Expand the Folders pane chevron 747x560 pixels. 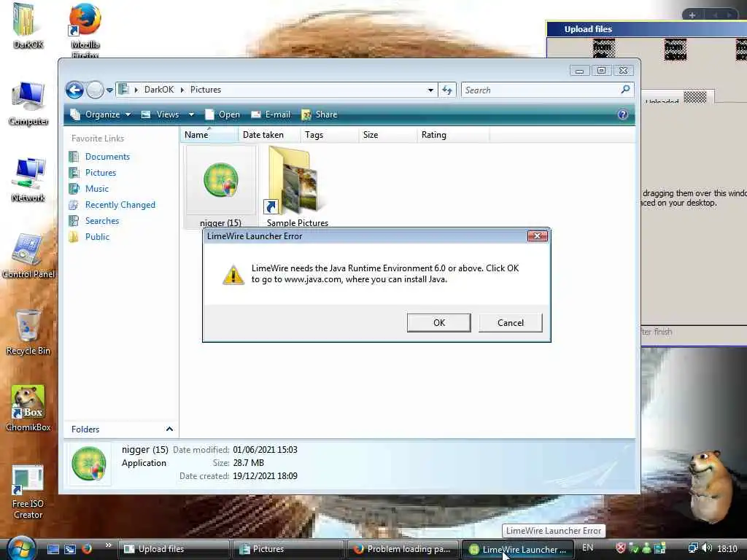click(169, 429)
